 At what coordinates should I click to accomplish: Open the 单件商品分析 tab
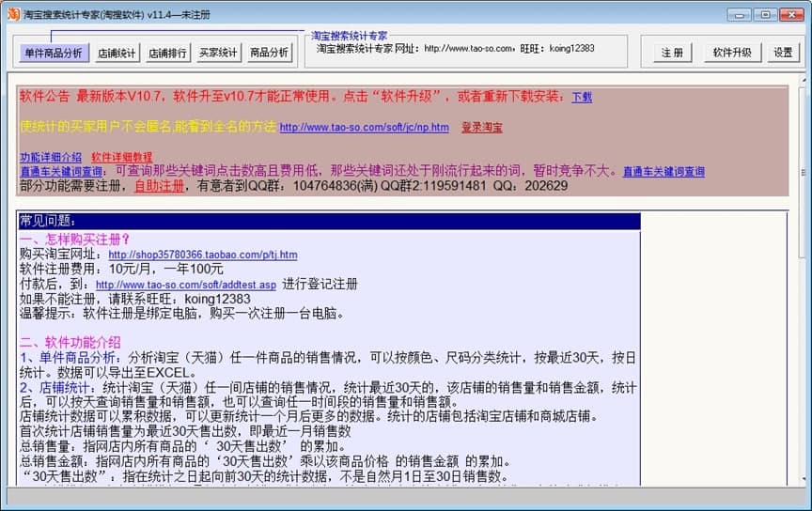54,53
